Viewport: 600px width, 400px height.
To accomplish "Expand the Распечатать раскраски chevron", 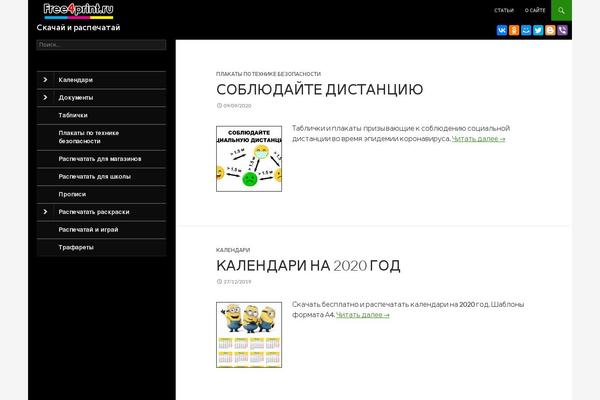I will [x=45, y=212].
